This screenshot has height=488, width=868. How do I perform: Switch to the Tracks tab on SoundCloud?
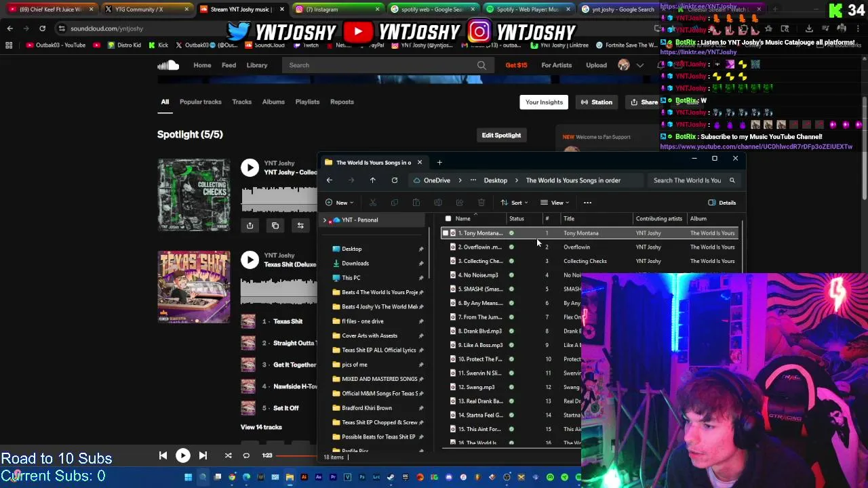coord(241,102)
